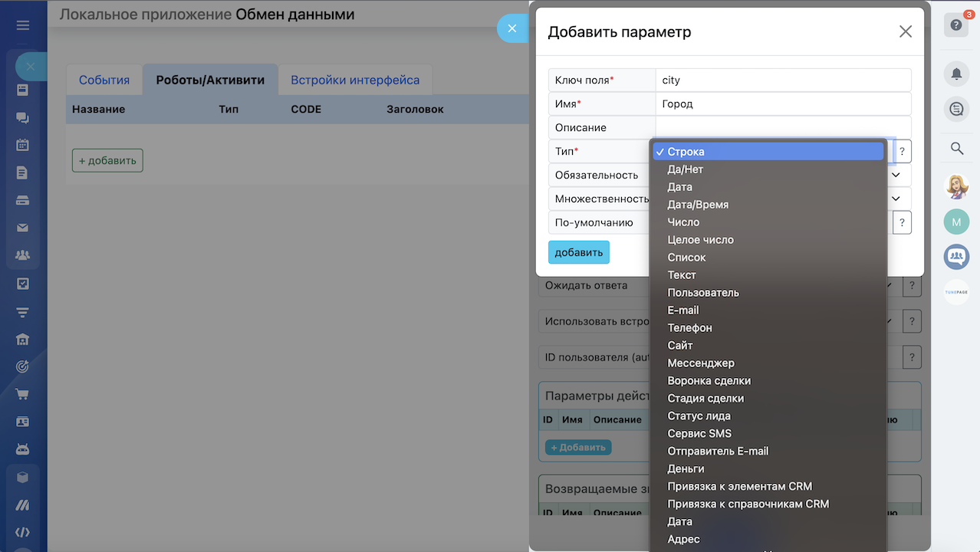Expand the Обязательность dropdown
Screen dimensions: 980x552
coord(897,175)
